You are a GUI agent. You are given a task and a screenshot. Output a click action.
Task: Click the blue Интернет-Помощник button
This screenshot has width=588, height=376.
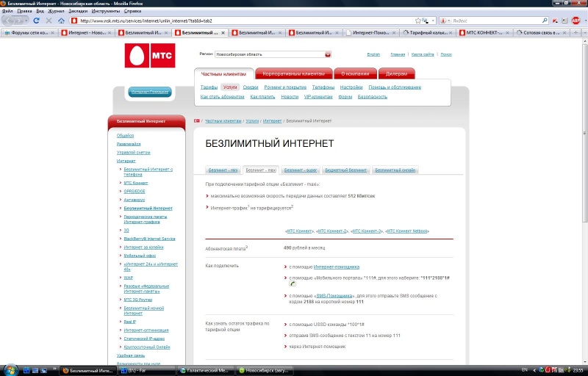point(150,92)
